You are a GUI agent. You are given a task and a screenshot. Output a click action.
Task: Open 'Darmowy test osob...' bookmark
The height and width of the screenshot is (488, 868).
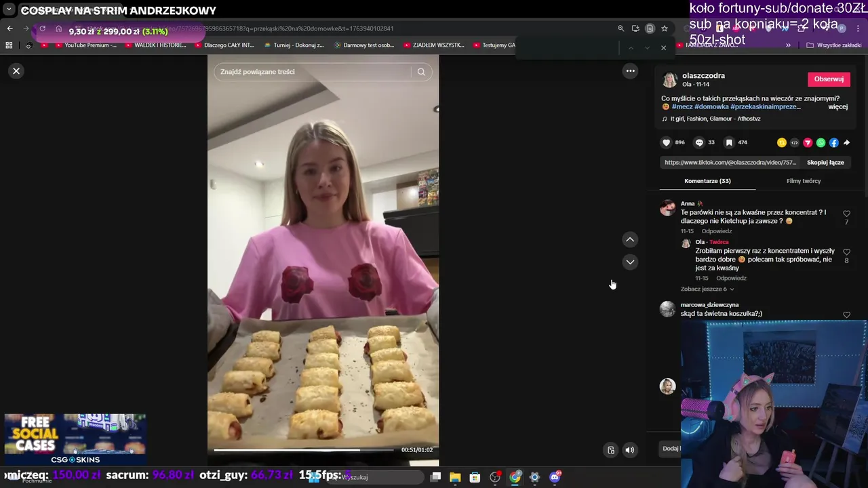[364, 45]
